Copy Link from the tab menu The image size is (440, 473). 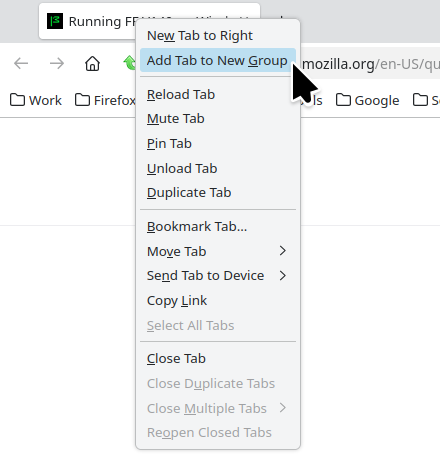(x=218, y=301)
